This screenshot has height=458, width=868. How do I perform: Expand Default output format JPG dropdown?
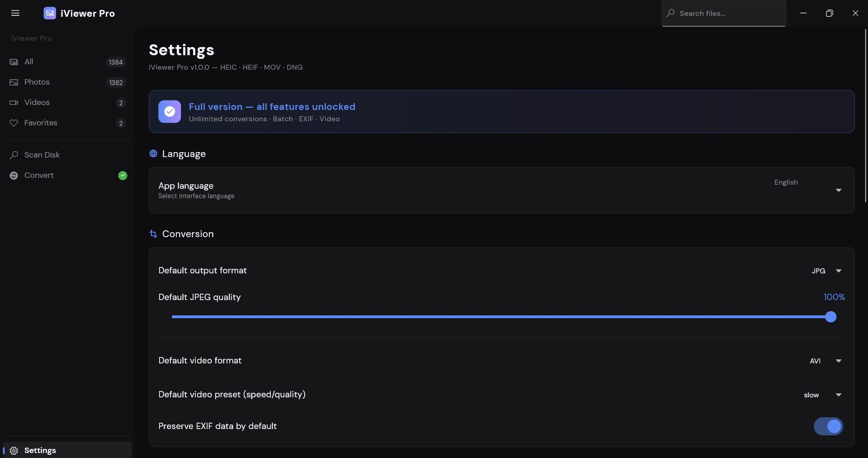(x=826, y=271)
